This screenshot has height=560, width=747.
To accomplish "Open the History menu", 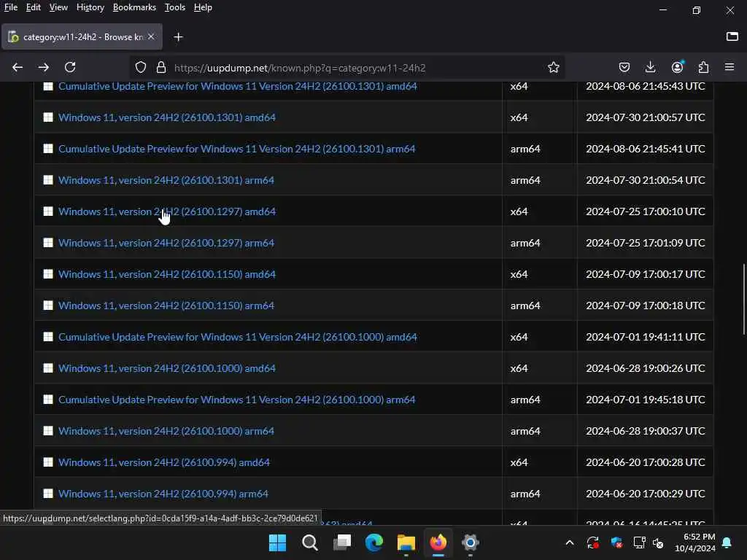I will [x=90, y=7].
